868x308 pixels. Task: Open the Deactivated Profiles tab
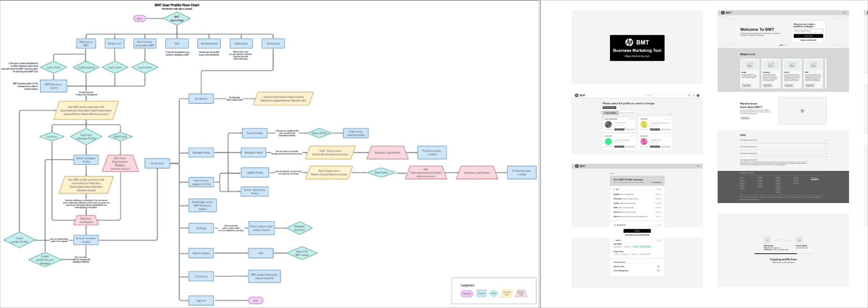click(x=627, y=113)
